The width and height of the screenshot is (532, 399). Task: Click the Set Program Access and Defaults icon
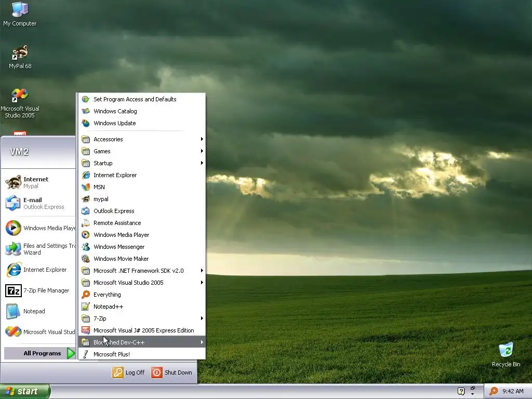tap(86, 99)
